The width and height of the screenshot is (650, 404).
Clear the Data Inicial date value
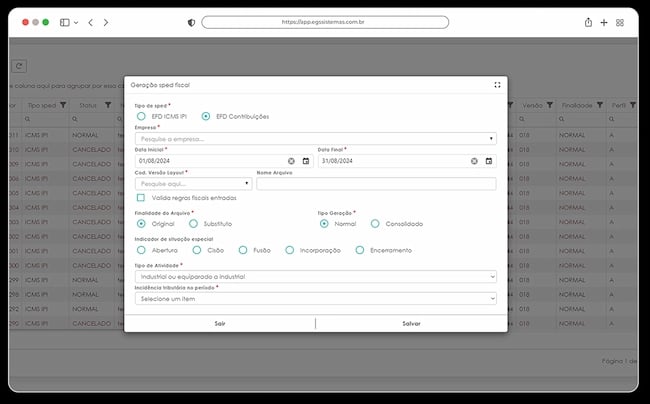291,161
